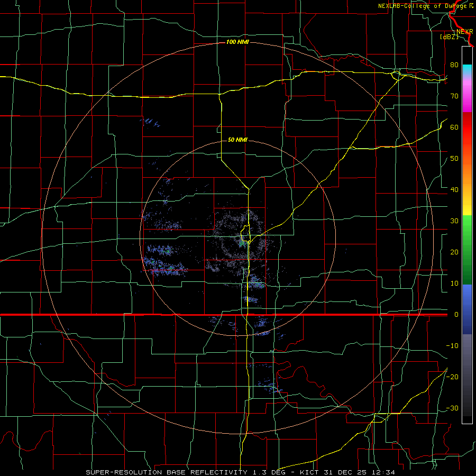This screenshot has height=476, width=476.
Task: Click the 10 value on the dBZ scale
Action: pos(454,283)
